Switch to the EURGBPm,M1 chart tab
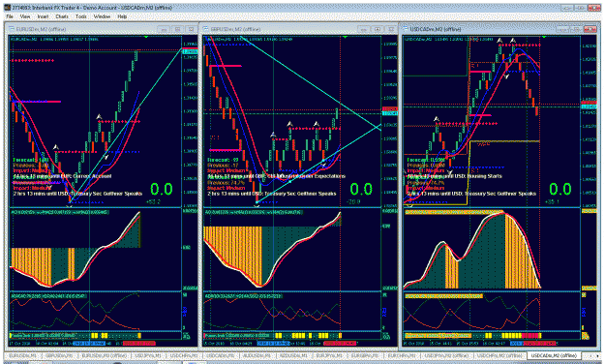 coord(365,355)
